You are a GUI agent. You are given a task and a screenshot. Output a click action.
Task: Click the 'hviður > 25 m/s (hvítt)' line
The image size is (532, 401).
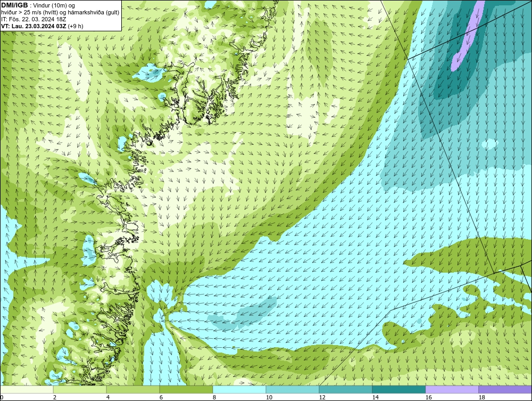click(29, 12)
